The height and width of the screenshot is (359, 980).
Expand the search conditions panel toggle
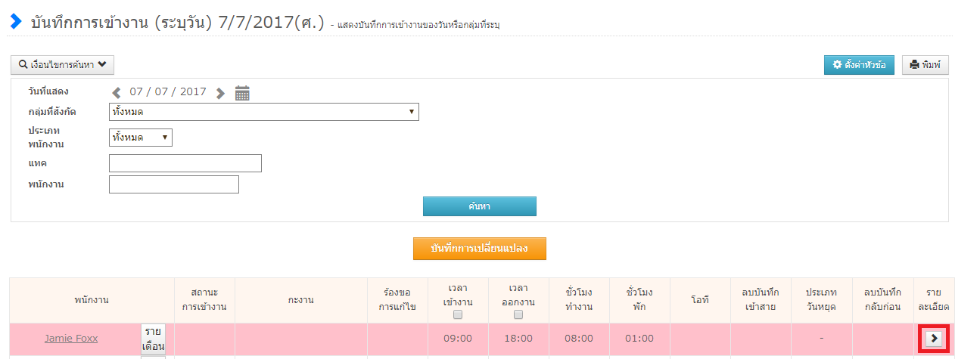(x=62, y=65)
